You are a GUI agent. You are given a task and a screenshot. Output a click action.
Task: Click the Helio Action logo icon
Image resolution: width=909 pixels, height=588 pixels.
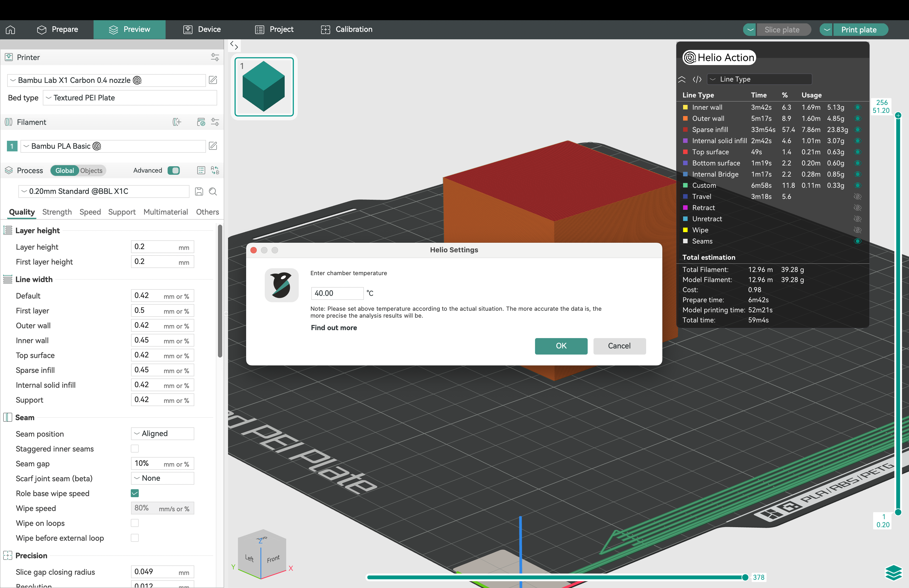pos(689,58)
